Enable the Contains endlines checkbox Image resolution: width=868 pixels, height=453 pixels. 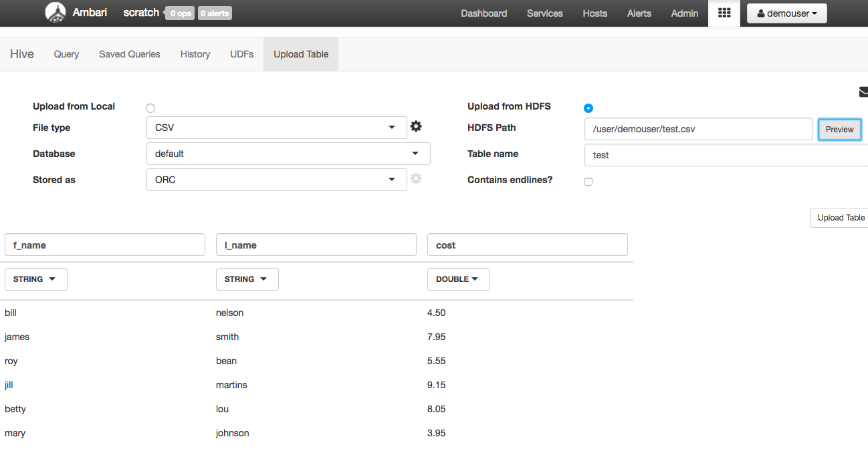[588, 181]
